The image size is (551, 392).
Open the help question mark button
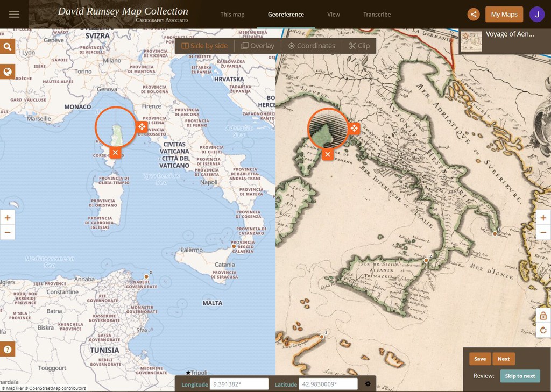(8, 349)
